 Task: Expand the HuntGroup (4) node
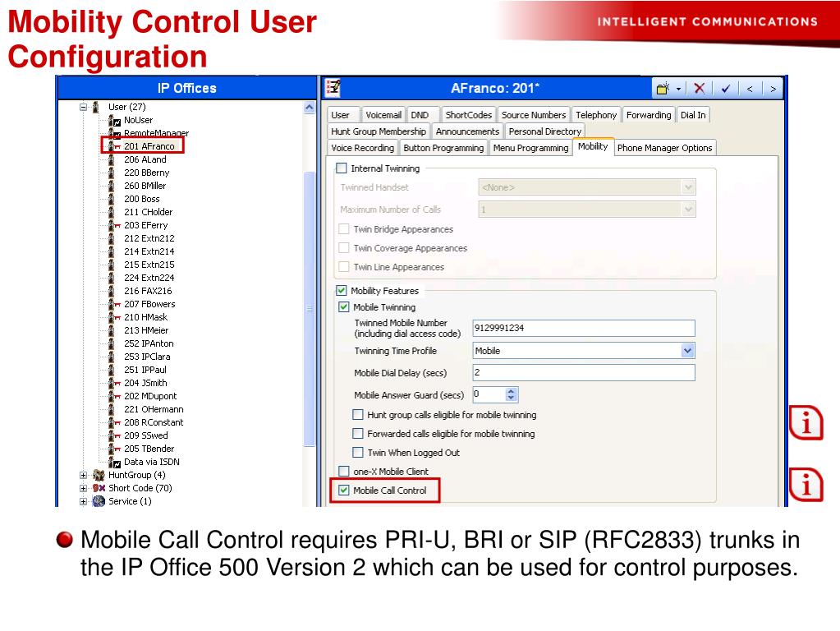coord(83,475)
